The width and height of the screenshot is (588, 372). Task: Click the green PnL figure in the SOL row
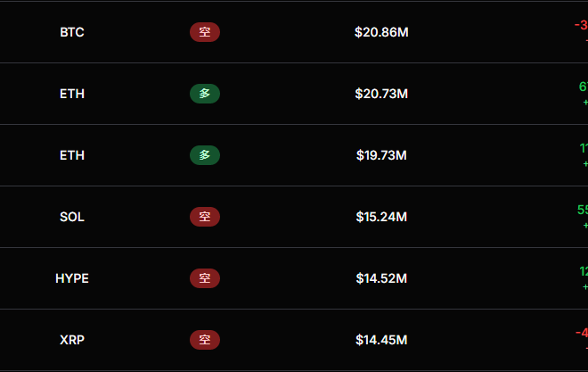[583, 210]
